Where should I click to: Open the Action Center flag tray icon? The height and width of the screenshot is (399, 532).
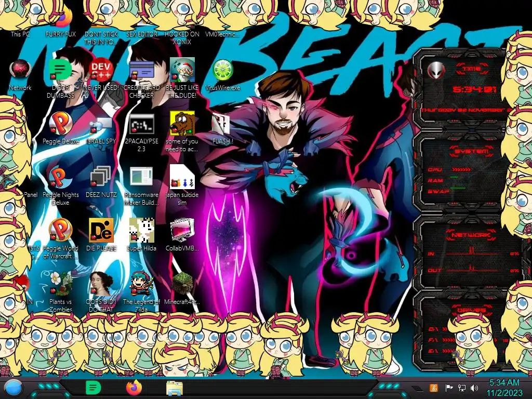pos(449,388)
